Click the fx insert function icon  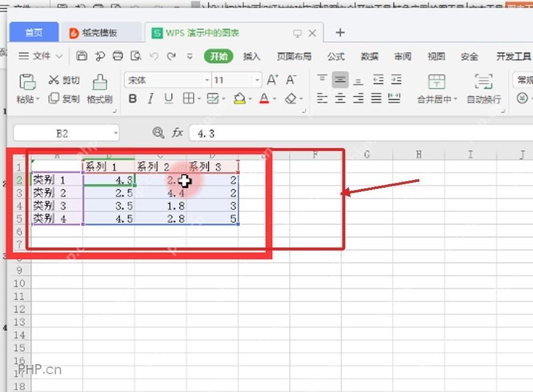178,133
